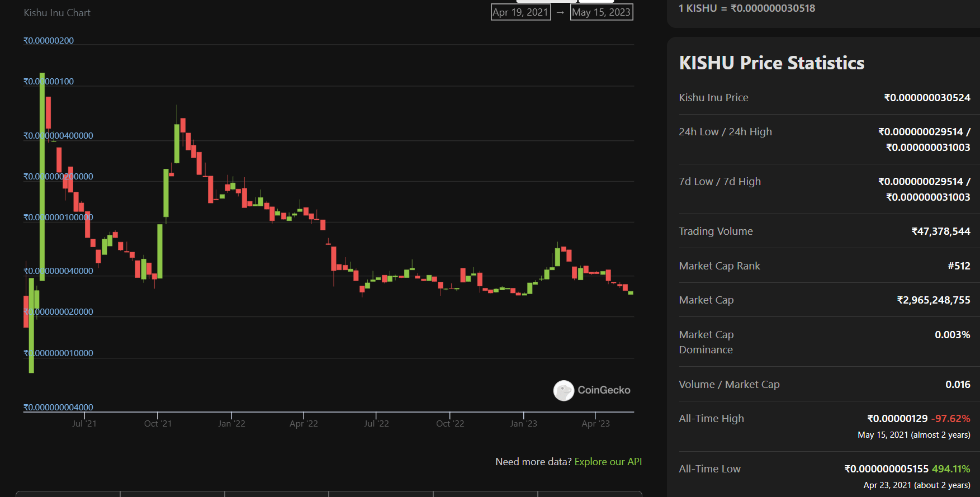980x497 pixels.
Task: Select the Jul '21 x-axis label
Action: click(84, 424)
